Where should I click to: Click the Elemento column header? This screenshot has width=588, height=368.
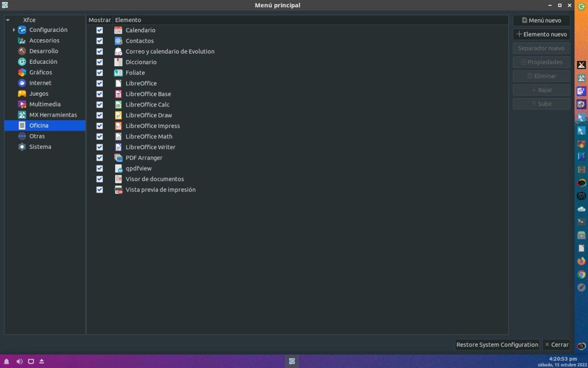click(128, 20)
